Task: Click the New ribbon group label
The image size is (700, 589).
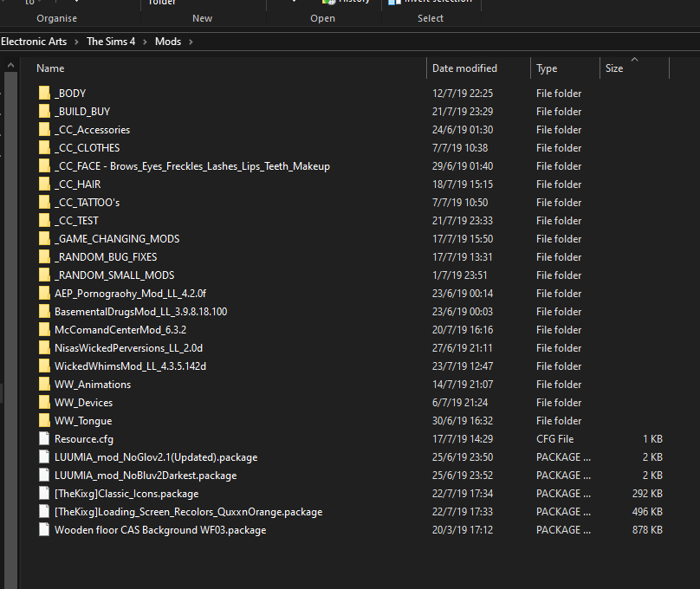Action: [x=202, y=18]
